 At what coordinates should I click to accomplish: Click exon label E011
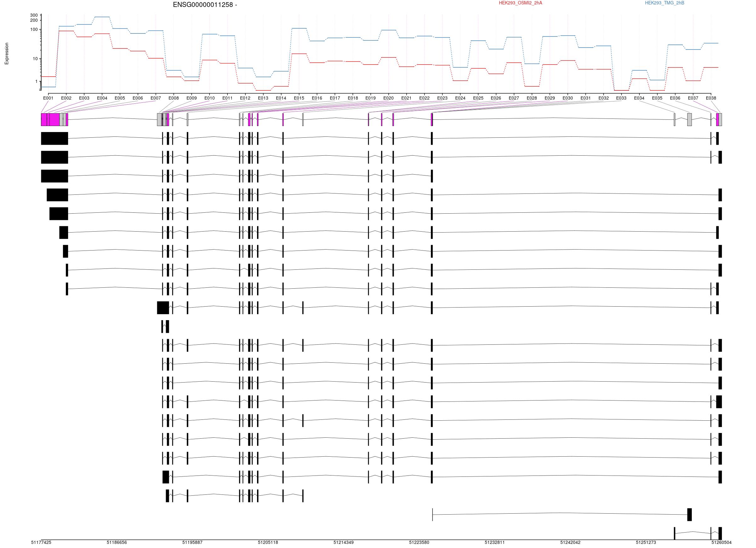(227, 98)
